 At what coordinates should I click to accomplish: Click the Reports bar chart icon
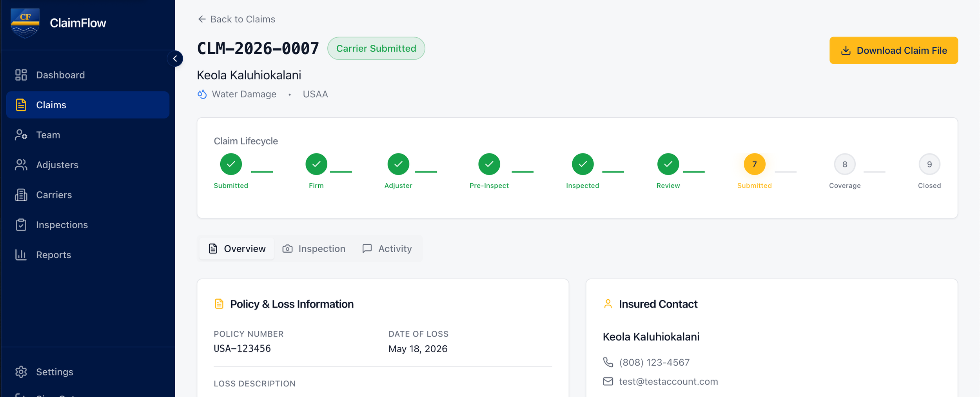21,255
